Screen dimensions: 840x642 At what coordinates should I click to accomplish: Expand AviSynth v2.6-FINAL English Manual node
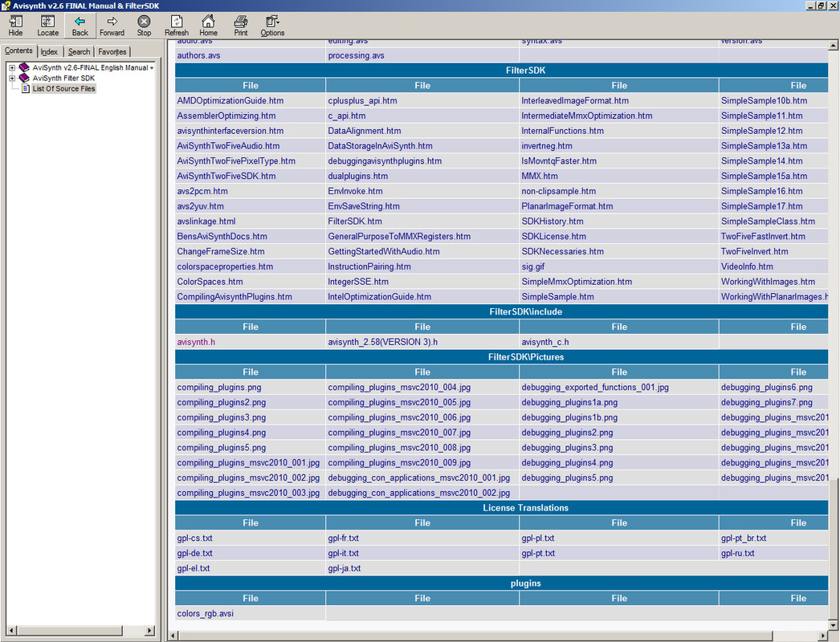click(12, 68)
